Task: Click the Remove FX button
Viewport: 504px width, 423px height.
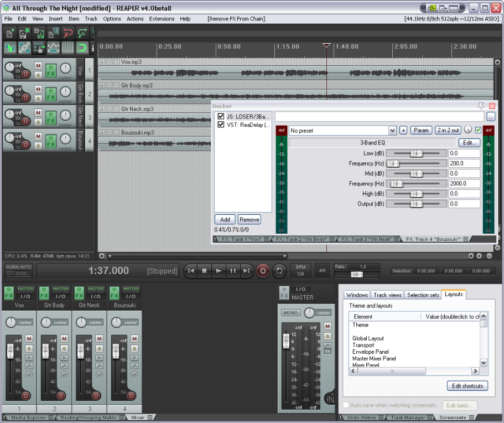Action: point(250,219)
